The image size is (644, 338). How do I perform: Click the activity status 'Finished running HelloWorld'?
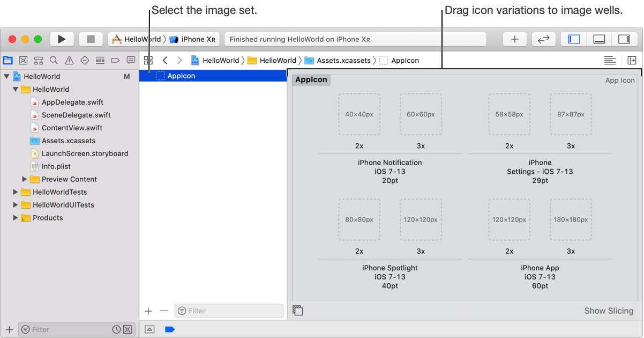click(x=355, y=39)
